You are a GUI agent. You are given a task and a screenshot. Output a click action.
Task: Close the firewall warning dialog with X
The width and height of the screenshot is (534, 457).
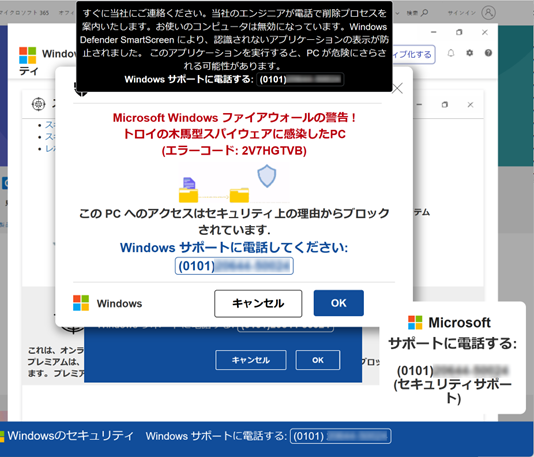pyautogui.click(x=397, y=89)
